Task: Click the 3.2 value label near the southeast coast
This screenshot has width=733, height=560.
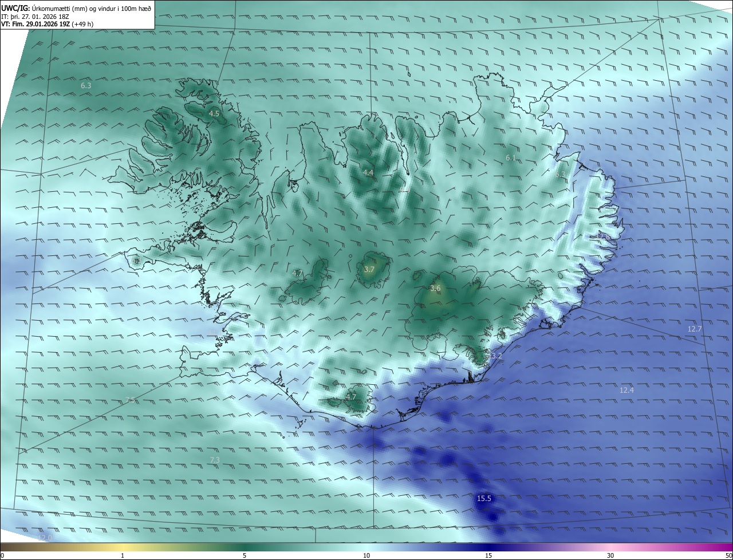Action: pos(496,356)
